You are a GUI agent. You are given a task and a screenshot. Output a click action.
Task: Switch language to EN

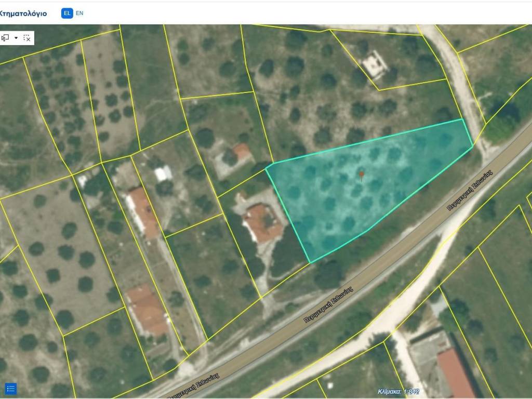click(x=79, y=13)
